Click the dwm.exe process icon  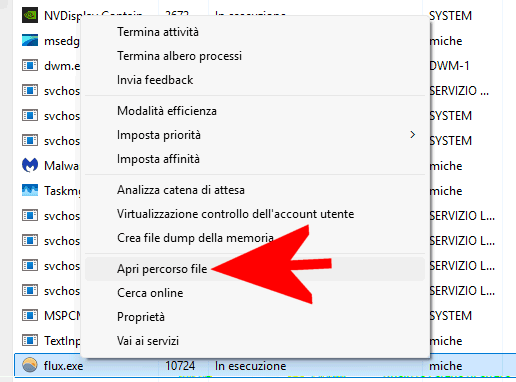30,65
